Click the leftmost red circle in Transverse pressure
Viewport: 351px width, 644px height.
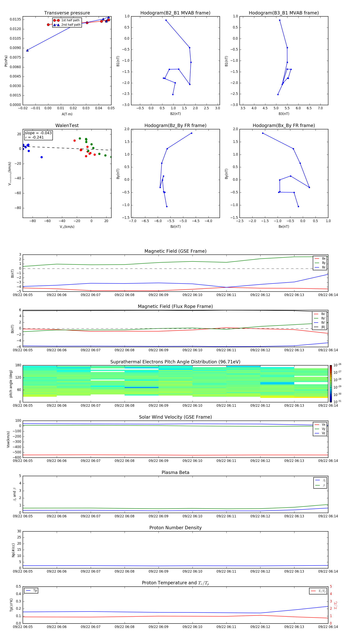[48, 25]
